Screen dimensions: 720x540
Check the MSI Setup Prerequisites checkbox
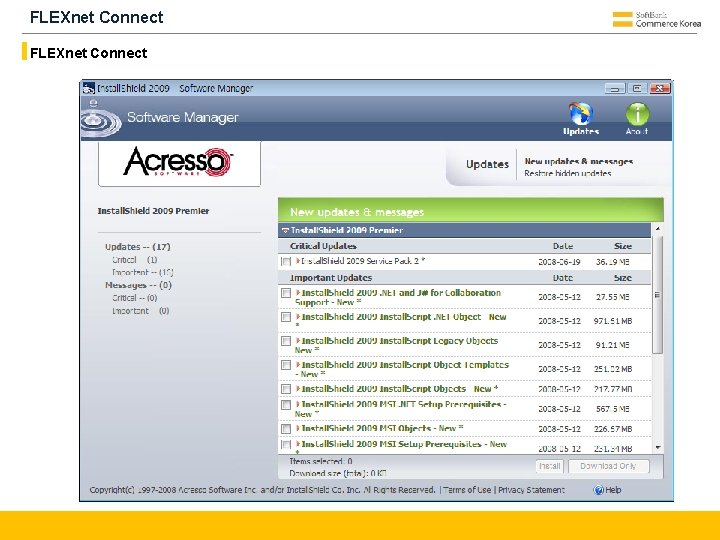pos(286,444)
